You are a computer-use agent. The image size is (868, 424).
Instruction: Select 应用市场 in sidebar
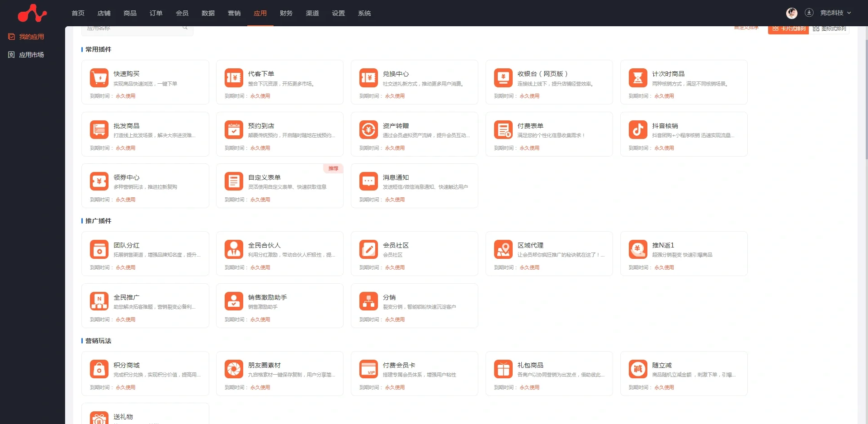[x=26, y=55]
